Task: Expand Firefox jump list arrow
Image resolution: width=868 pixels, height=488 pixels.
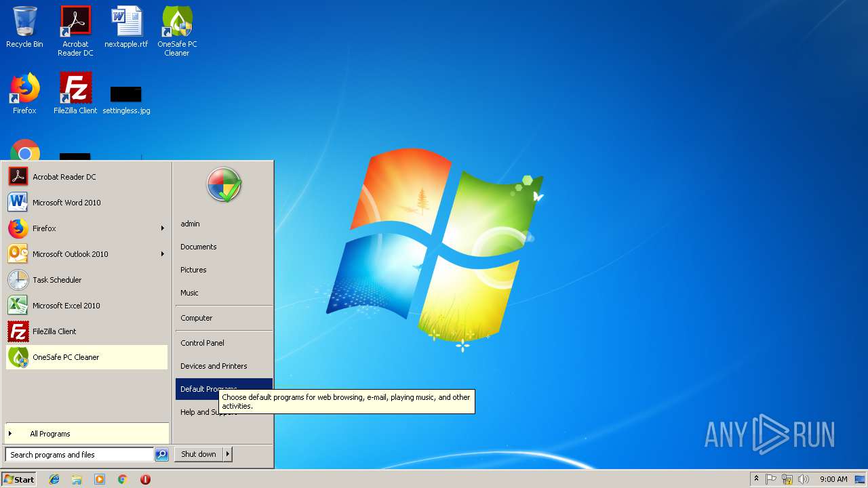Action: click(x=163, y=228)
